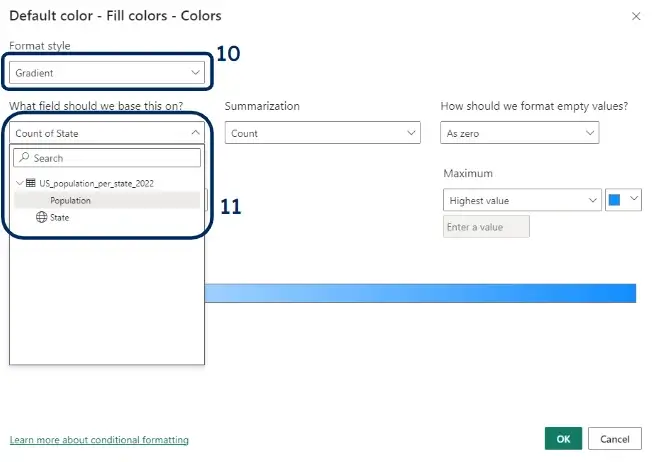Viewport: 660px width, 462px height.
Task: Click the globe icon next to State
Action: (41, 217)
